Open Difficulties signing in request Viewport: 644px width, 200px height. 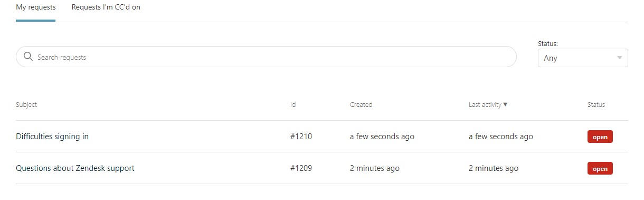[52, 137]
